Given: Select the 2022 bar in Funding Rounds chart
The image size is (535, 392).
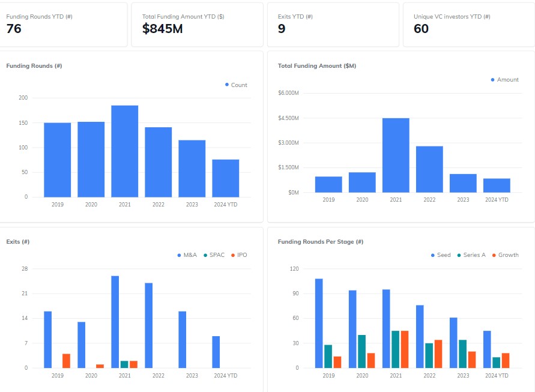Looking at the screenshot, I should click(159, 162).
